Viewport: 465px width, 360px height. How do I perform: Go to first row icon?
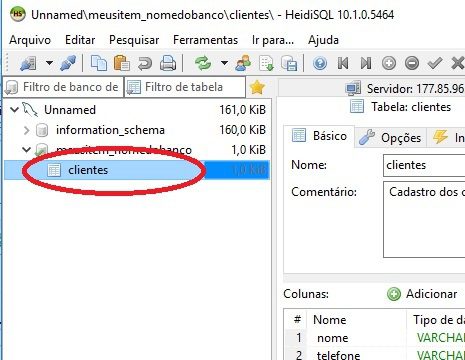[x=343, y=63]
